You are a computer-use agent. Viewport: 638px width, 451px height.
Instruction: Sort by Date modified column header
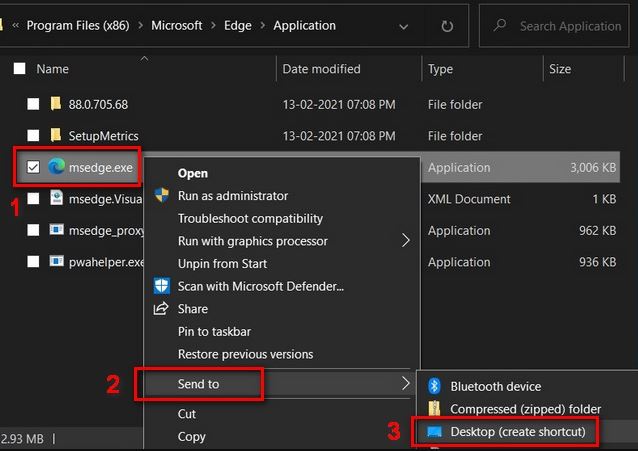(321, 69)
